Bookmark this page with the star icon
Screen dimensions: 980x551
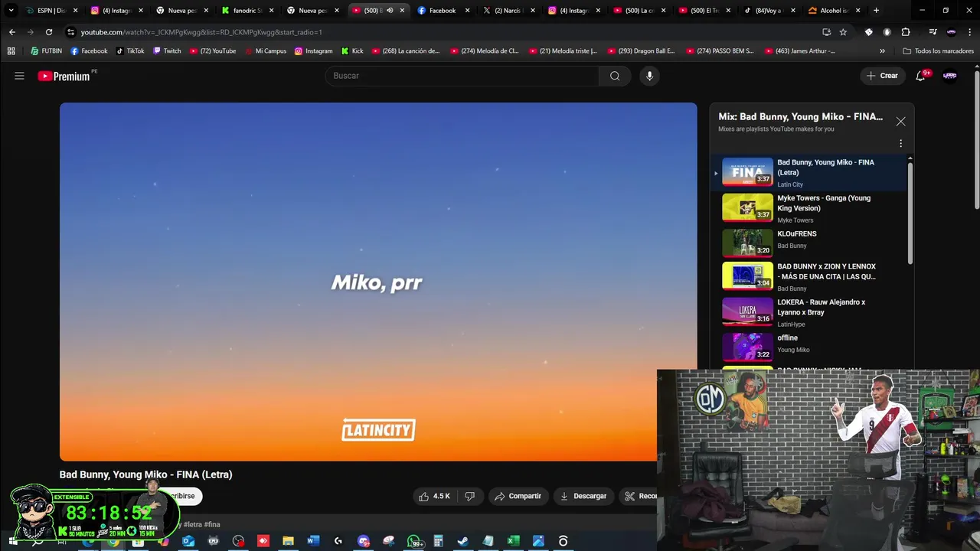[x=843, y=32]
